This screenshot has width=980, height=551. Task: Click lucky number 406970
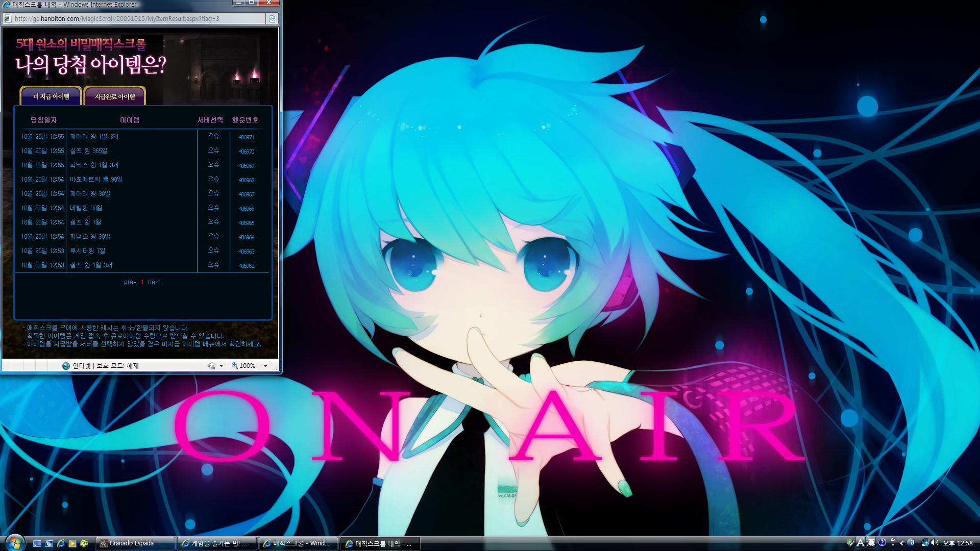(247, 152)
